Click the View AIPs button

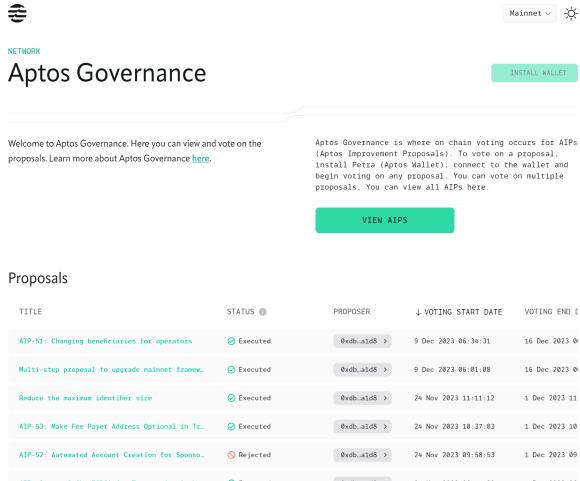pyautogui.click(x=385, y=220)
